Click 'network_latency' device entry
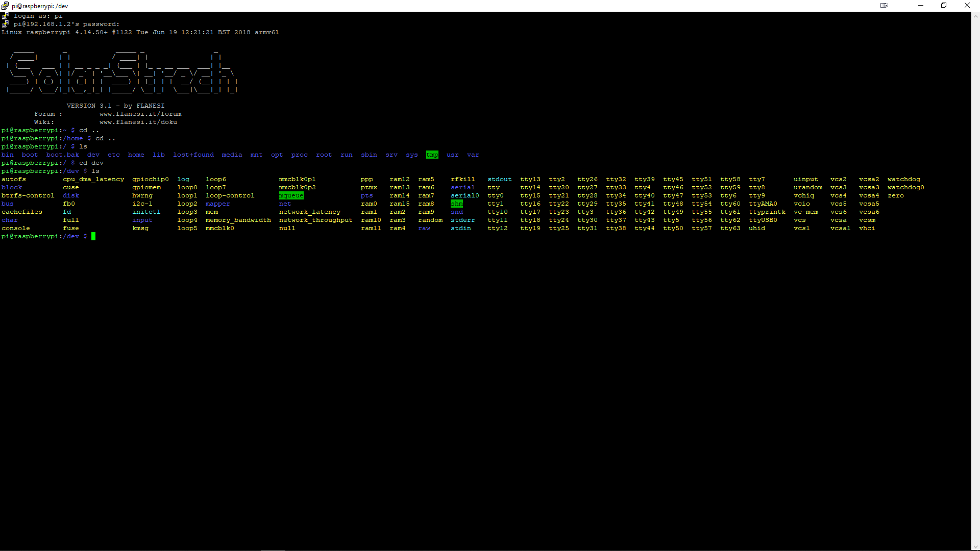Screen dimensions: 980x551 click(310, 212)
